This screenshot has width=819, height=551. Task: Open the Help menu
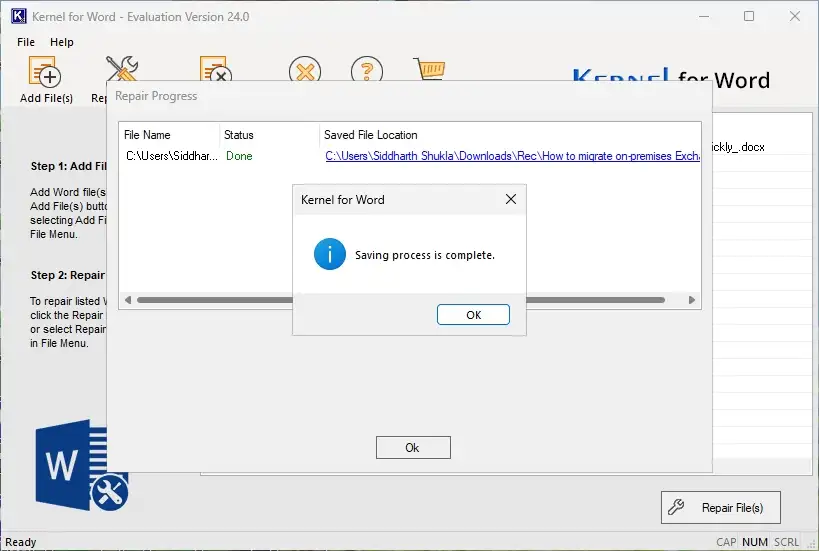coord(62,42)
